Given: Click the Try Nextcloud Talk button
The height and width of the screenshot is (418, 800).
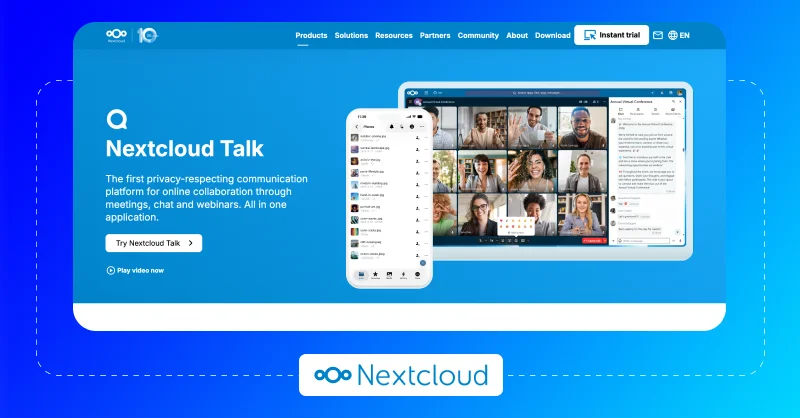Looking at the screenshot, I should point(154,243).
